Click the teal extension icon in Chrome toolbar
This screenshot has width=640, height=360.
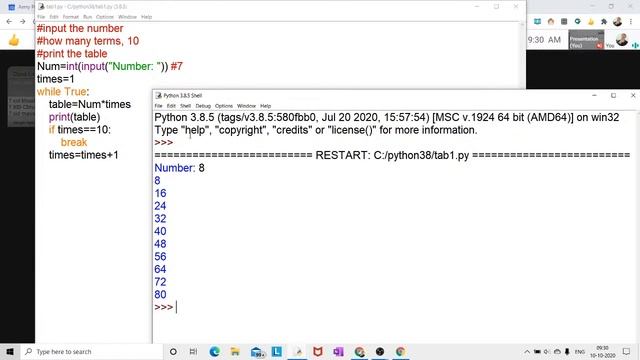pos(538,21)
